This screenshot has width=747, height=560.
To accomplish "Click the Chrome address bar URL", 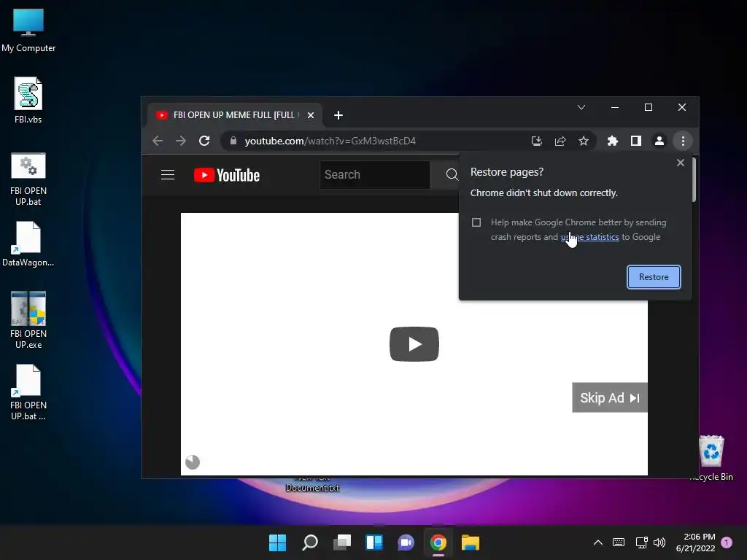I will pos(330,141).
